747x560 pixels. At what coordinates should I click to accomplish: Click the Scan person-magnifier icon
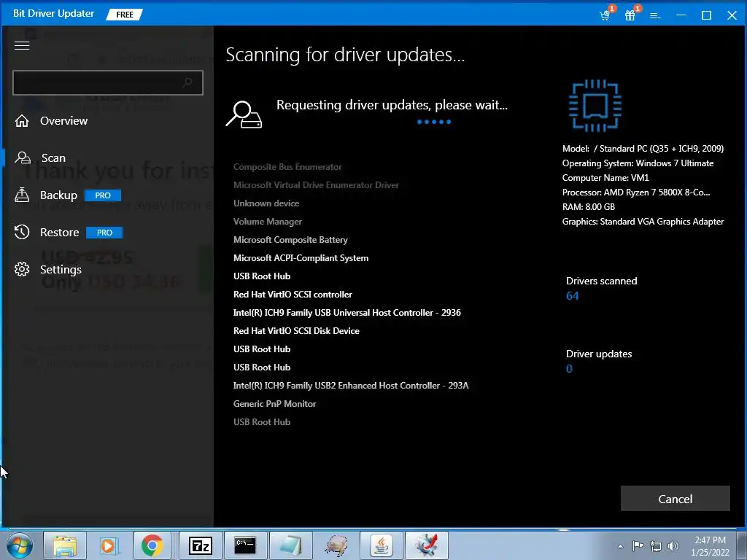[x=23, y=157]
